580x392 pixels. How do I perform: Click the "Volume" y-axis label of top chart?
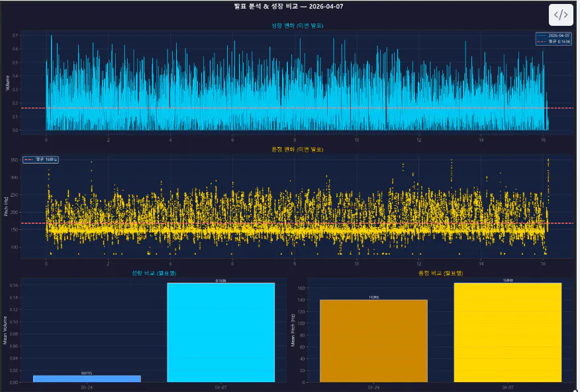pos(8,82)
